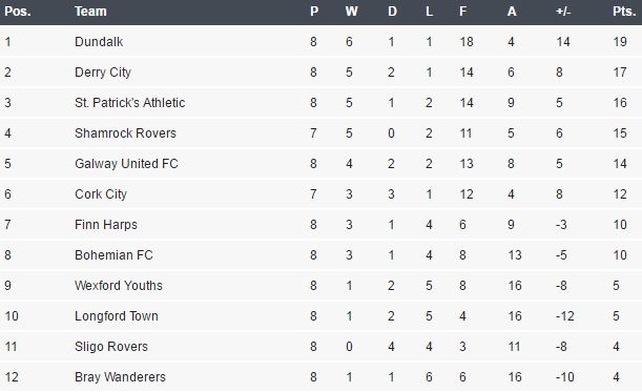Click the D draws column header
642x392 pixels.
point(392,11)
